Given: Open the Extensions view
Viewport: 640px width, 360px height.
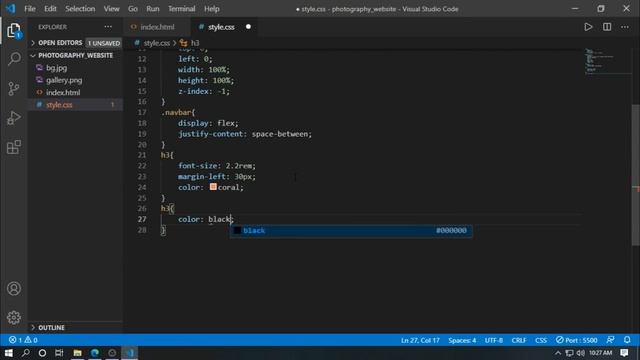Looking at the screenshot, I should click(x=14, y=147).
